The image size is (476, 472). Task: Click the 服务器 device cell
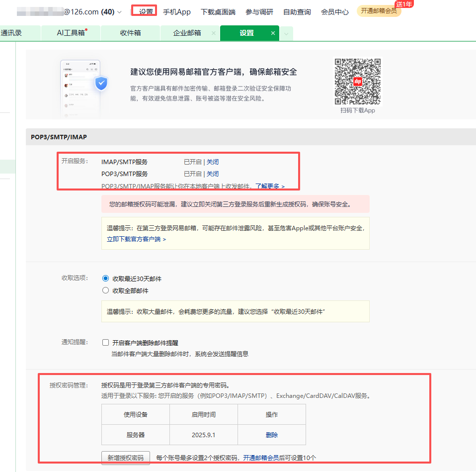point(135,435)
